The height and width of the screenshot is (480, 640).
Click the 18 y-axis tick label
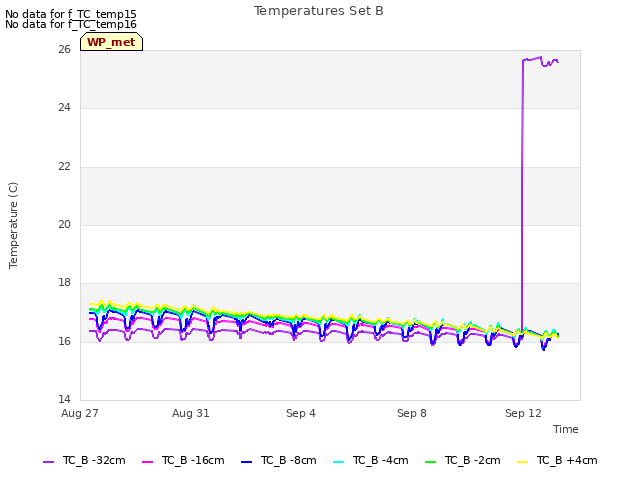[64, 282]
